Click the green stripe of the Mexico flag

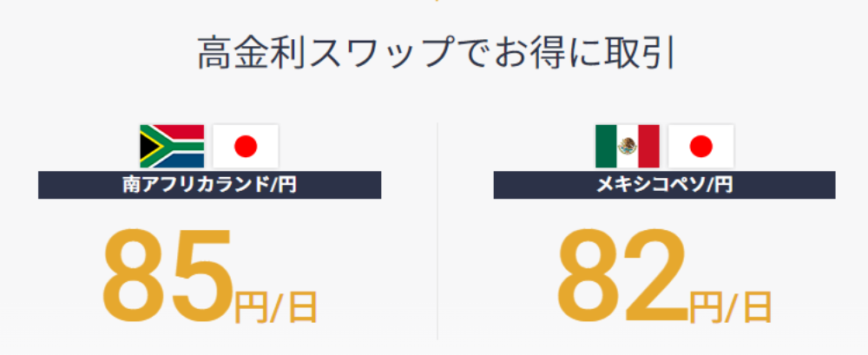click(606, 146)
